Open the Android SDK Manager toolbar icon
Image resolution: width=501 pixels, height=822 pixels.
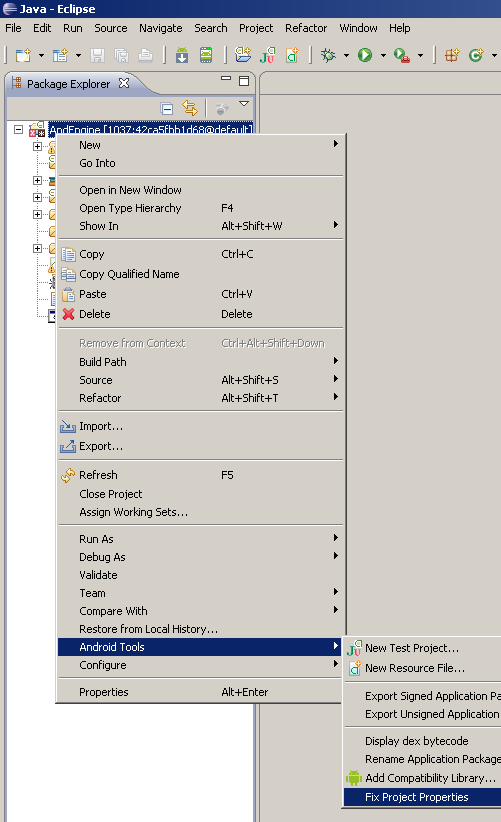pos(182,55)
